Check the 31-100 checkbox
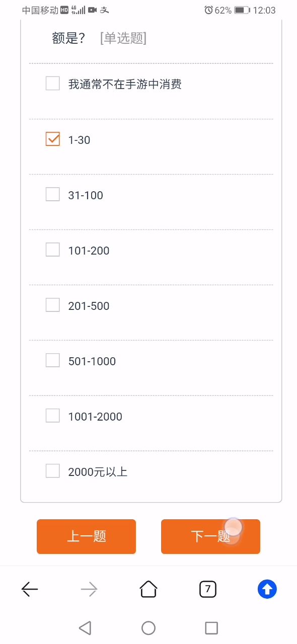Viewport: 297px width, 644px height. (x=53, y=194)
